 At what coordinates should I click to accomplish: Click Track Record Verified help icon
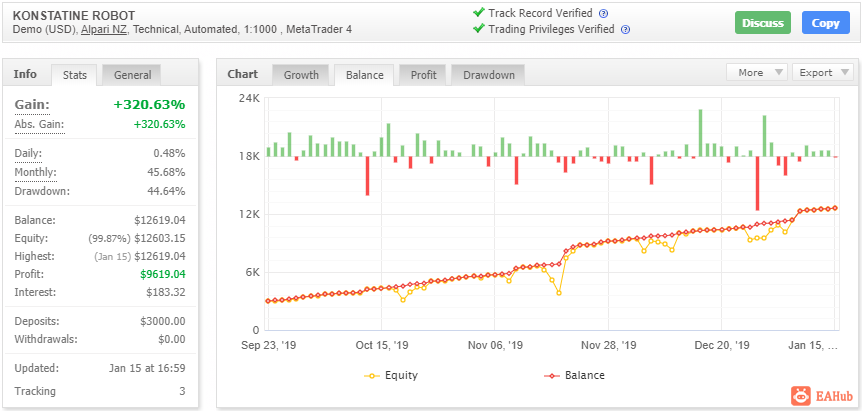603,14
